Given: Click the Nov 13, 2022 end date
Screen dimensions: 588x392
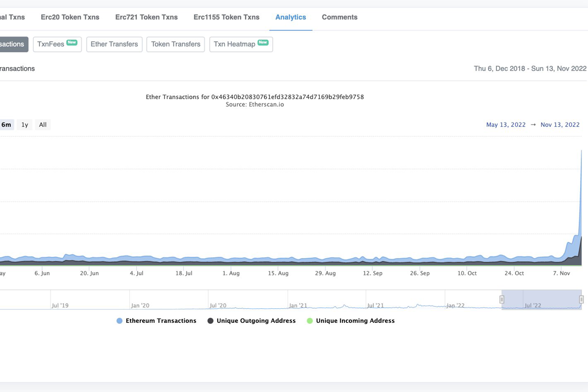Looking at the screenshot, I should click(x=560, y=125).
